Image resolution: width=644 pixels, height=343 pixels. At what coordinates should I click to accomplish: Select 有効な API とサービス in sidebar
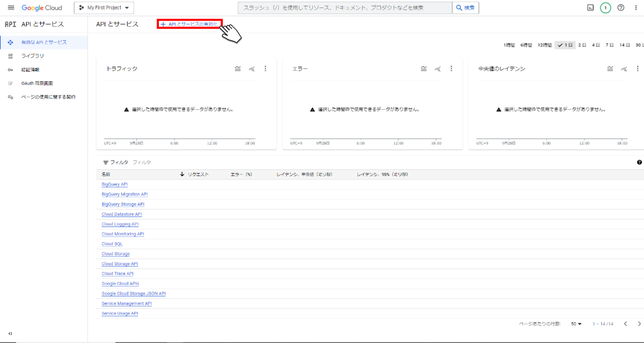[44, 42]
